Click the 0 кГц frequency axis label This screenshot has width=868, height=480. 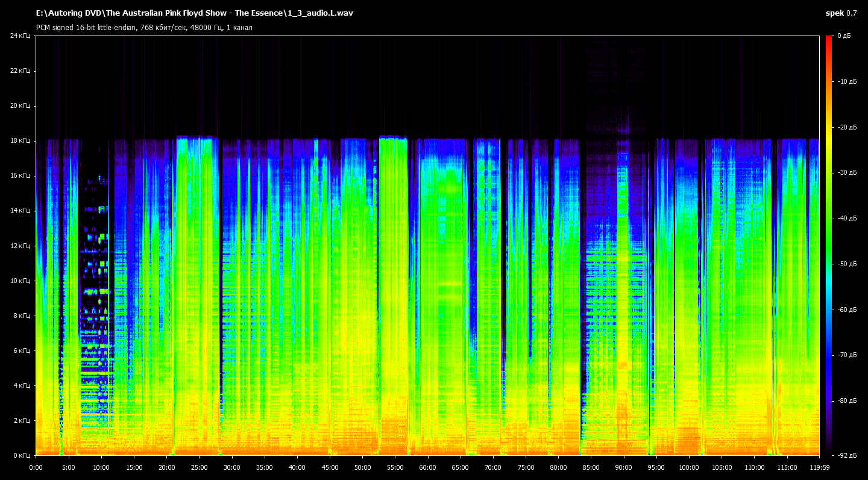point(21,455)
